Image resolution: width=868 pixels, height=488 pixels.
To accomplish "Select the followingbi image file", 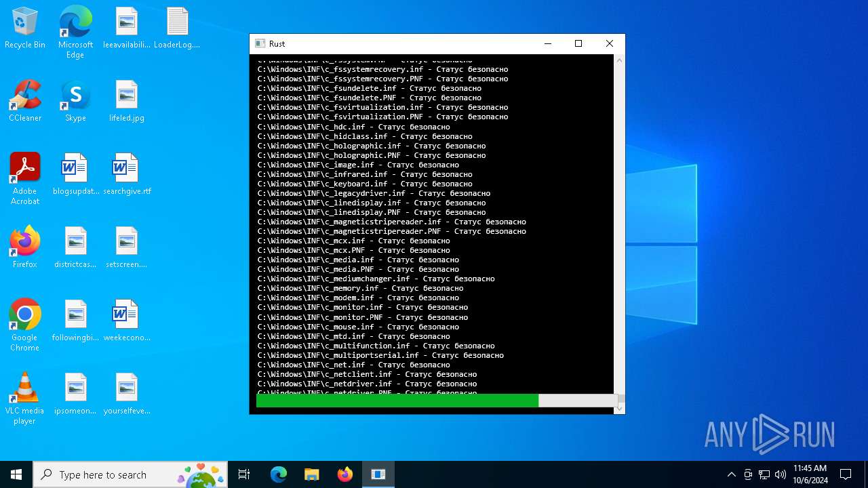I will 75,321.
